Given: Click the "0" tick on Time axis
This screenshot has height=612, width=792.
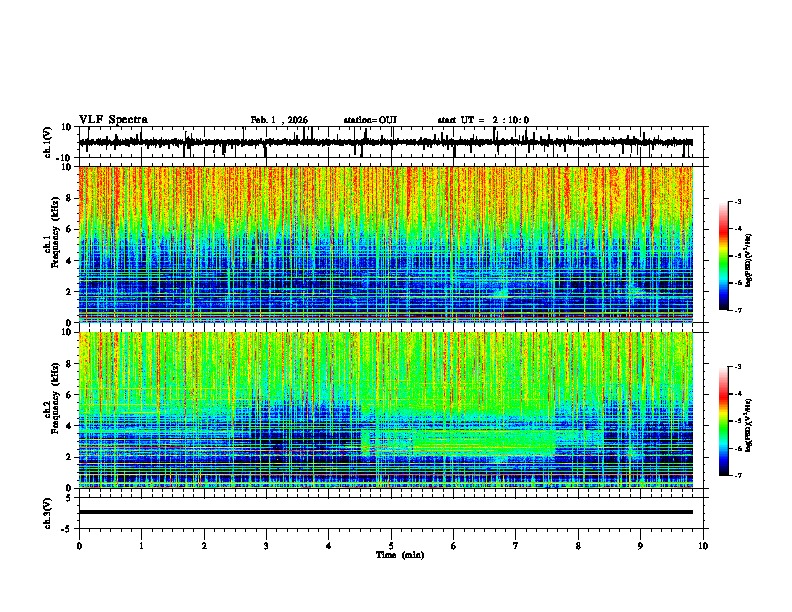Looking at the screenshot, I should 79,546.
